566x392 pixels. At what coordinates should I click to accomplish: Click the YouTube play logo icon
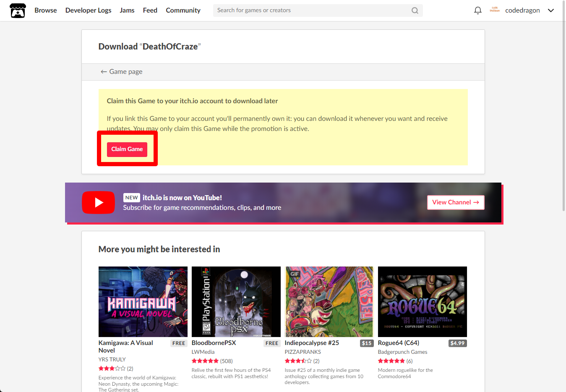pos(98,203)
